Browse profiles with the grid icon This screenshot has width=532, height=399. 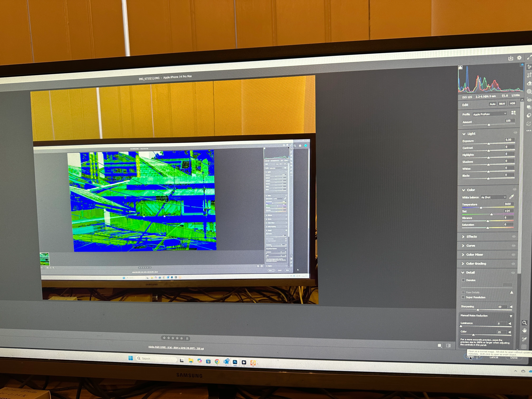point(513,113)
